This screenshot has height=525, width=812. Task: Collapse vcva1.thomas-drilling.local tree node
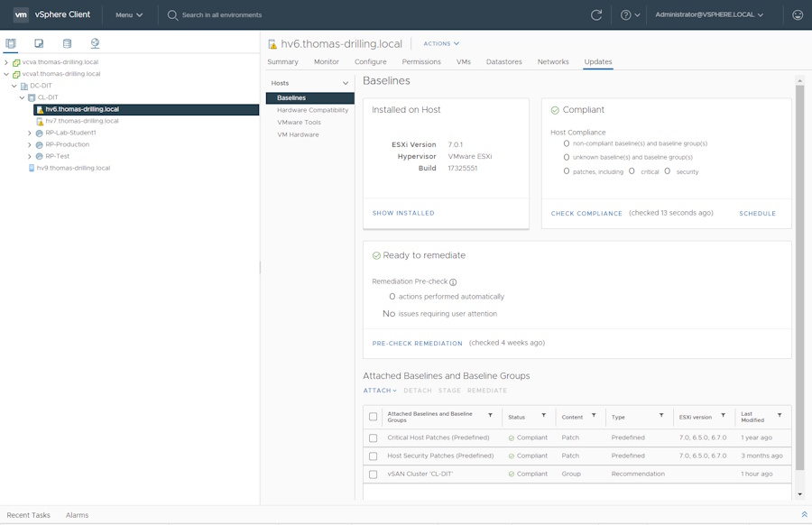[x=6, y=74]
